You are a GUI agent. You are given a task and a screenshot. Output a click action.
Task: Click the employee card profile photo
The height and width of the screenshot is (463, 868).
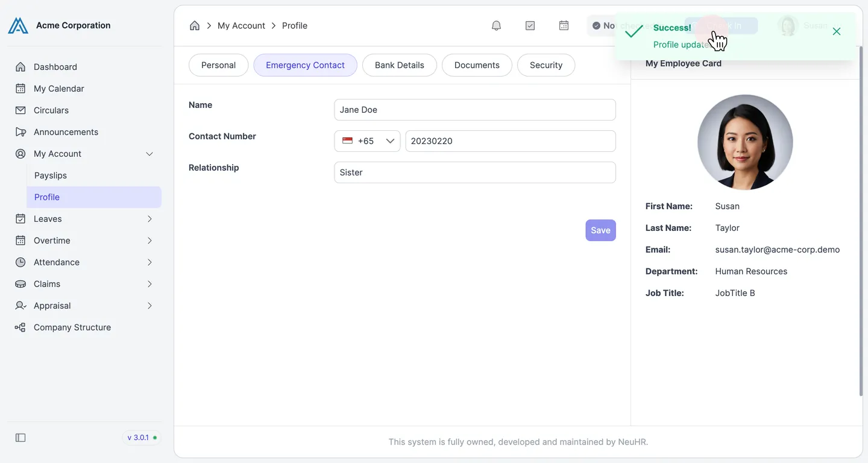745,142
